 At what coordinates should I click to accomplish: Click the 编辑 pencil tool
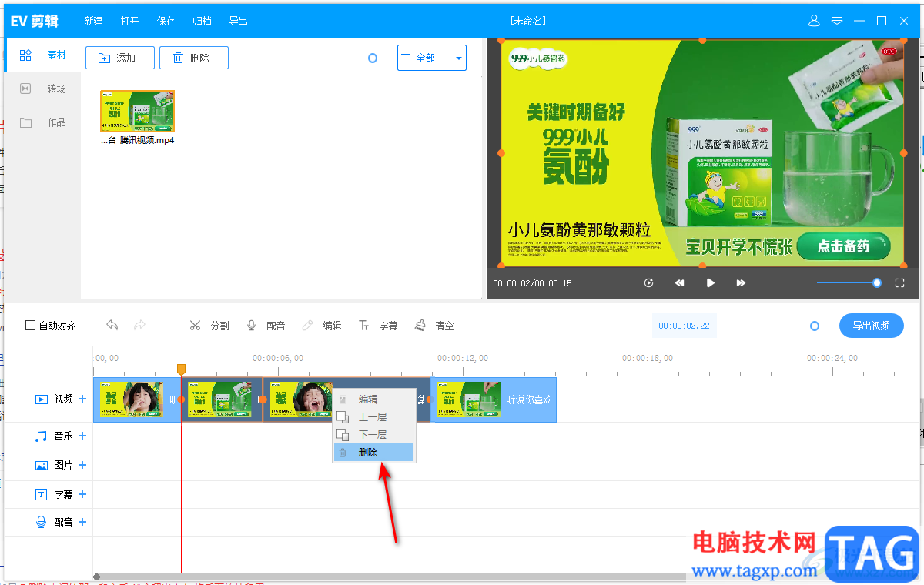(322, 326)
